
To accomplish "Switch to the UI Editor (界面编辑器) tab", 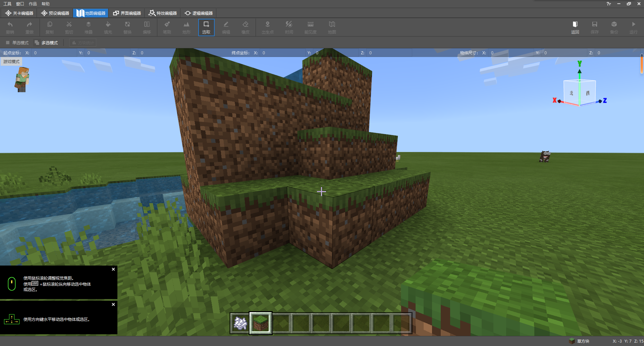I will click(127, 13).
